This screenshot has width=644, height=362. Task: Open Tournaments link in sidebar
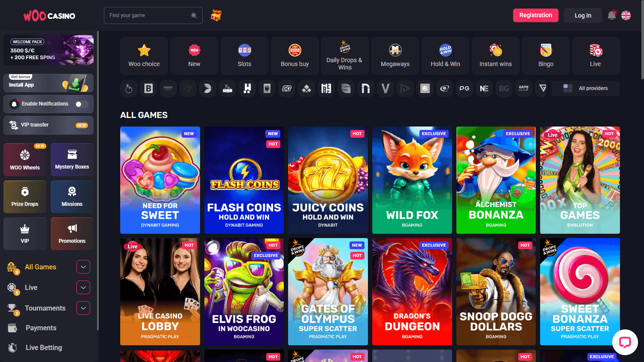(45, 308)
